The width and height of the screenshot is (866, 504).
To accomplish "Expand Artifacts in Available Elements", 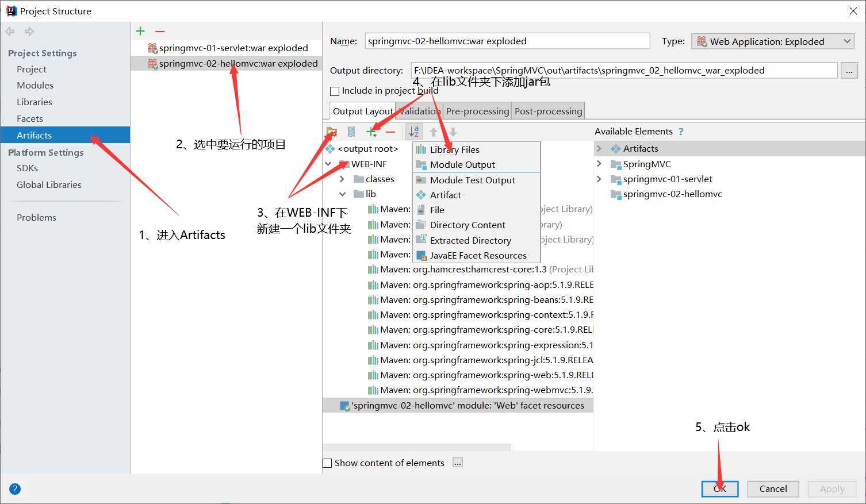I will 599,148.
